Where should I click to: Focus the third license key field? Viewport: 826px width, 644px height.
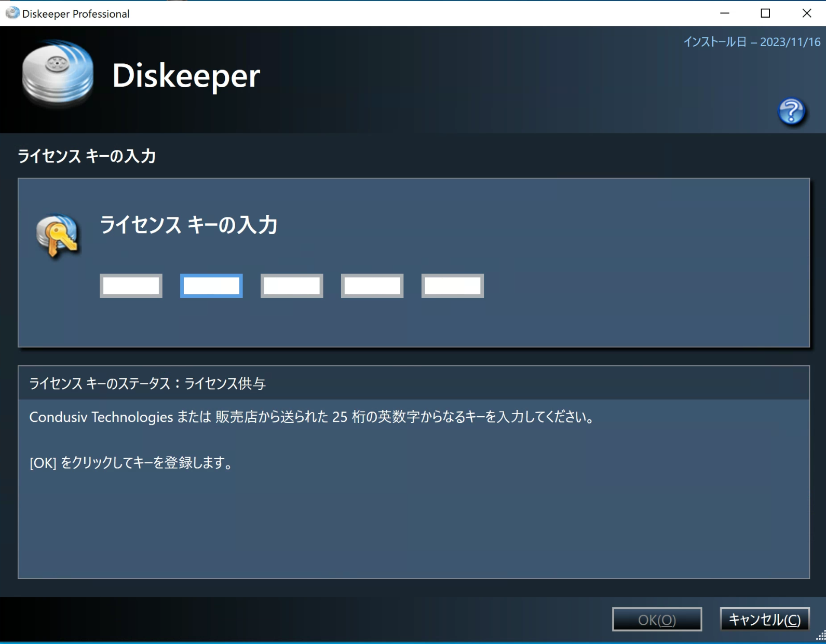(x=292, y=286)
